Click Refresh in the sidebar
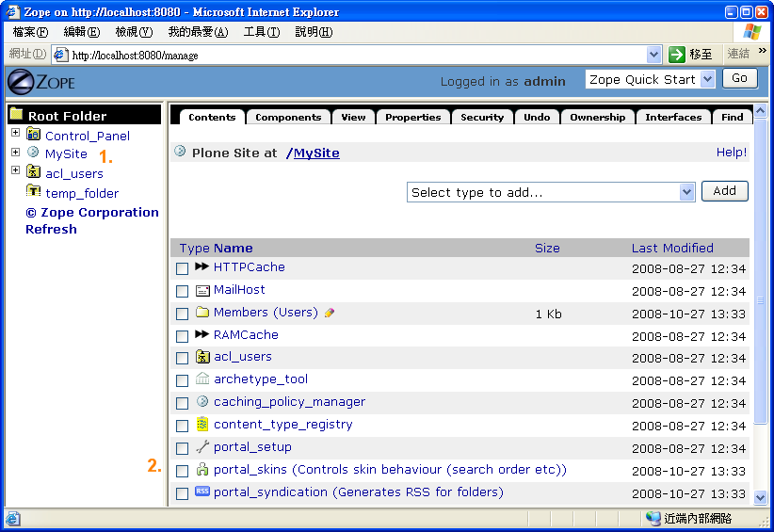Viewport: 774px width, 532px height. tap(52, 230)
